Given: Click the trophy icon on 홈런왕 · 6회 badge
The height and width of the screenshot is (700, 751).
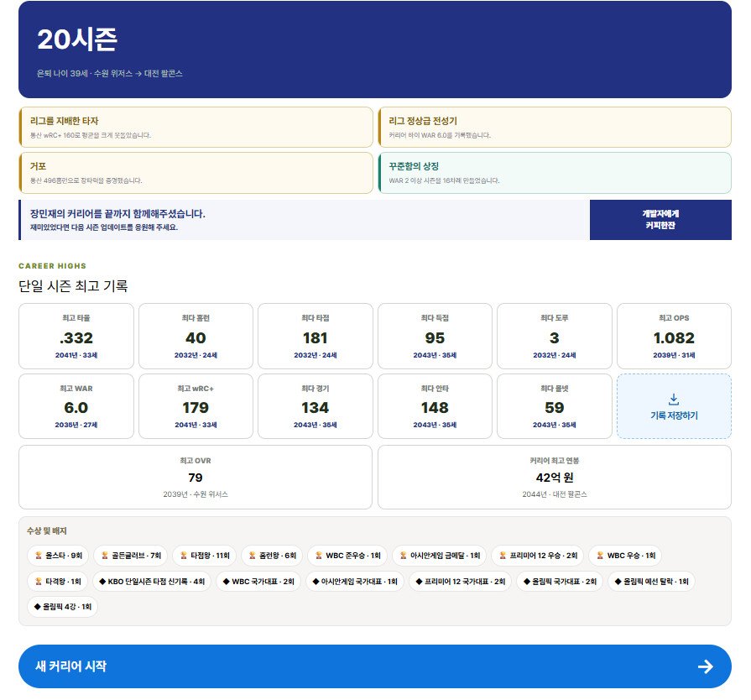Looking at the screenshot, I should pyautogui.click(x=253, y=556).
